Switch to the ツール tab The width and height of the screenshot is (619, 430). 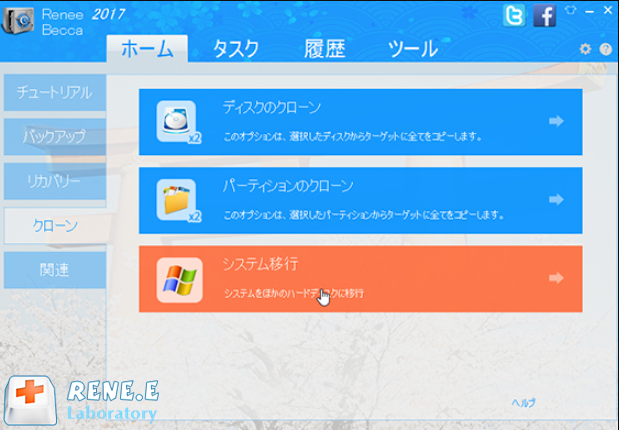pos(413,49)
